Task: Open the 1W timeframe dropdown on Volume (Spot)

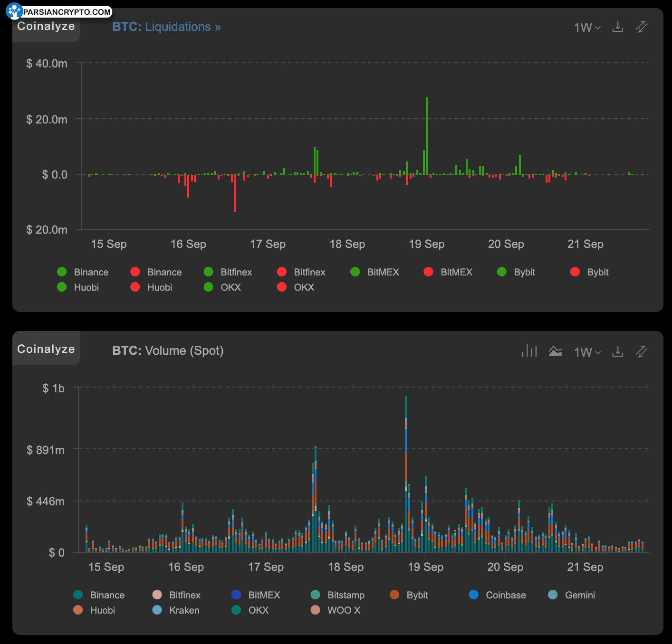Action: 587,352
